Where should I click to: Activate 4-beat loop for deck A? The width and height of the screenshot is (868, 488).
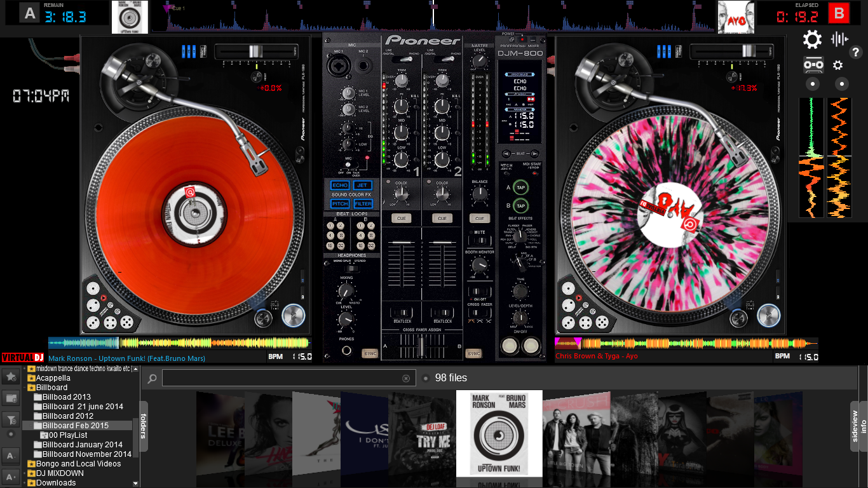[x=330, y=235]
